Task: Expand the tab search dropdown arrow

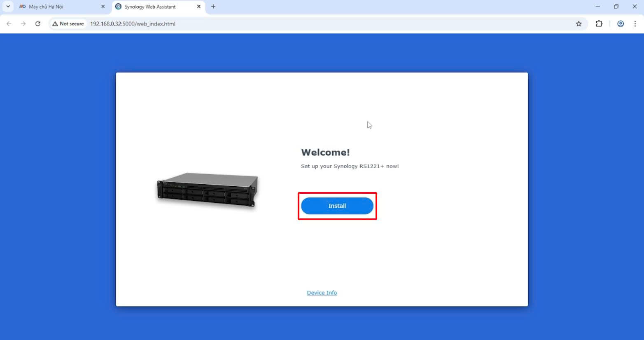Action: [8, 7]
